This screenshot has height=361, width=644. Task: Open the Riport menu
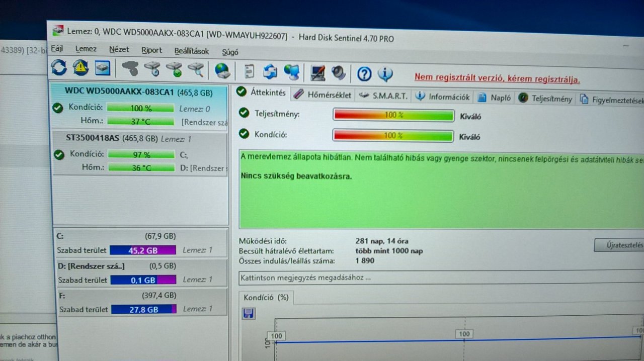(151, 50)
